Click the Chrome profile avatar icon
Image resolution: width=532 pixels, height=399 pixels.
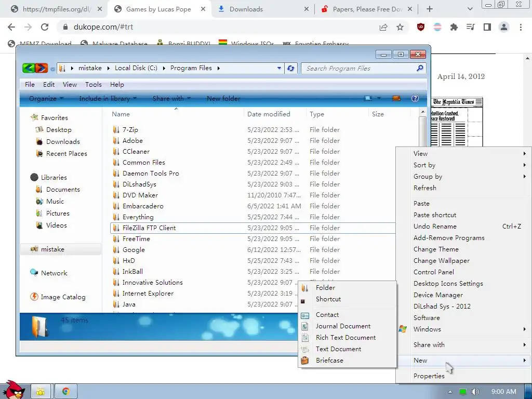click(504, 27)
